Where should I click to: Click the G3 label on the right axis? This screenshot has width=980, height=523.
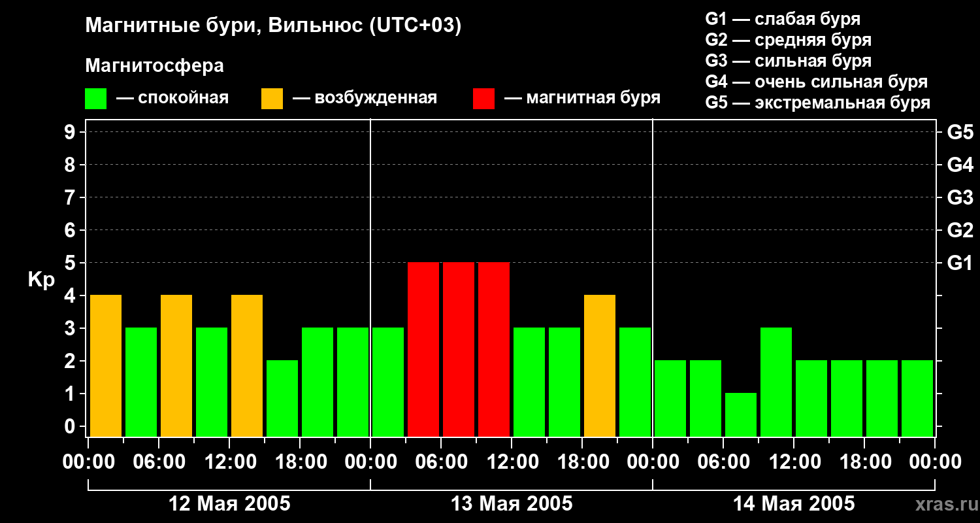(x=960, y=197)
